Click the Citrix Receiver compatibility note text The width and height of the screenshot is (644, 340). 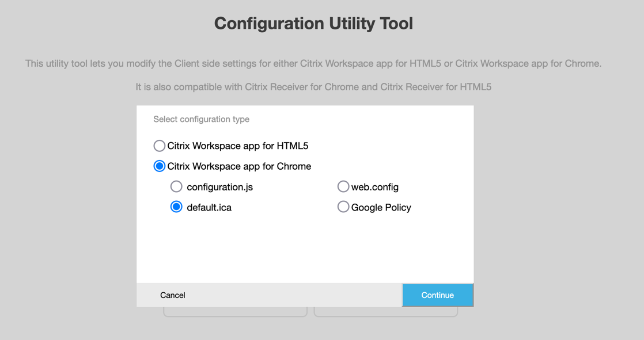coord(313,87)
